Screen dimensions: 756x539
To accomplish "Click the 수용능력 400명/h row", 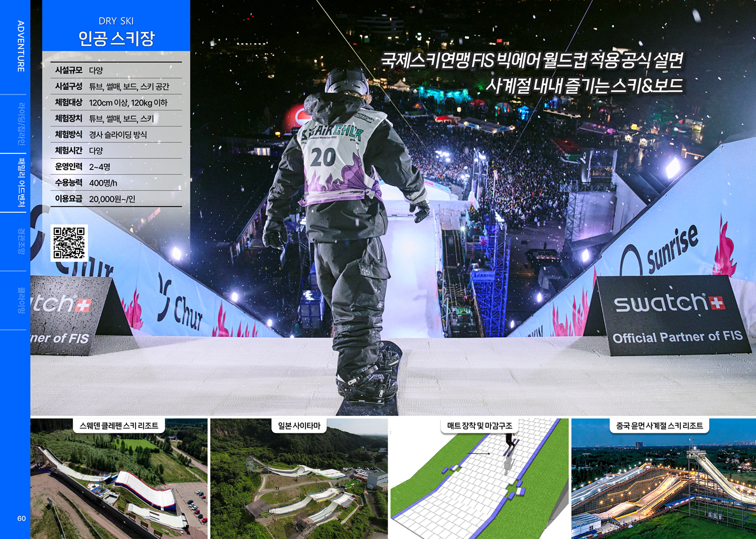I will 117,183.
